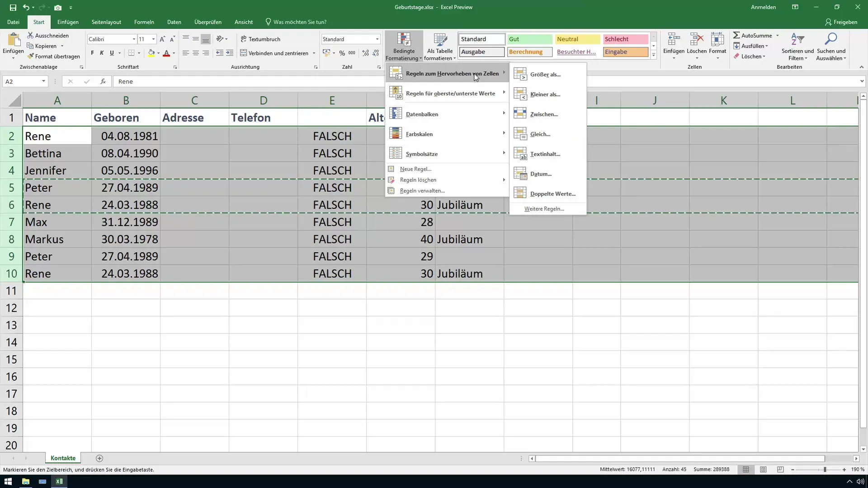Viewport: 868px width, 488px height.
Task: Toggle top vertical alignment
Action: click(x=186, y=39)
